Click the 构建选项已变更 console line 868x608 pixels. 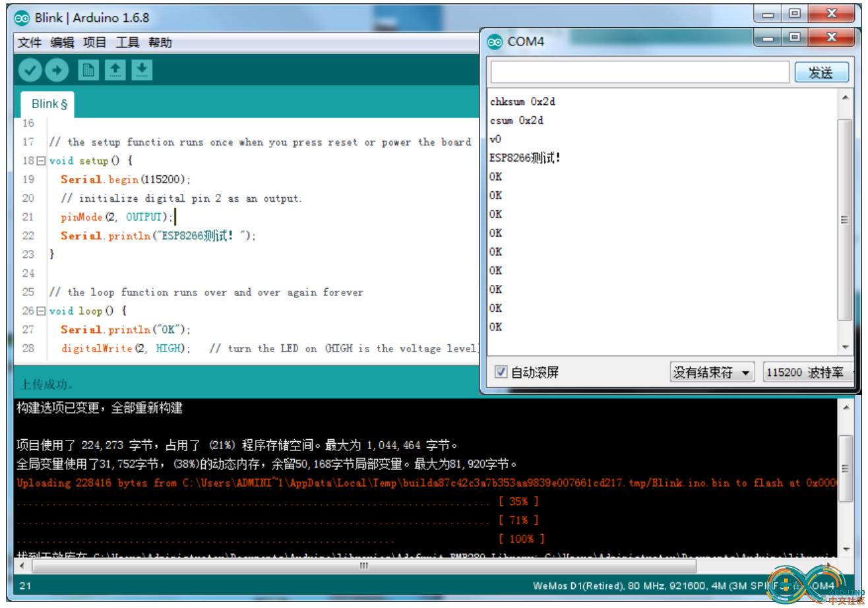pyautogui.click(x=99, y=408)
